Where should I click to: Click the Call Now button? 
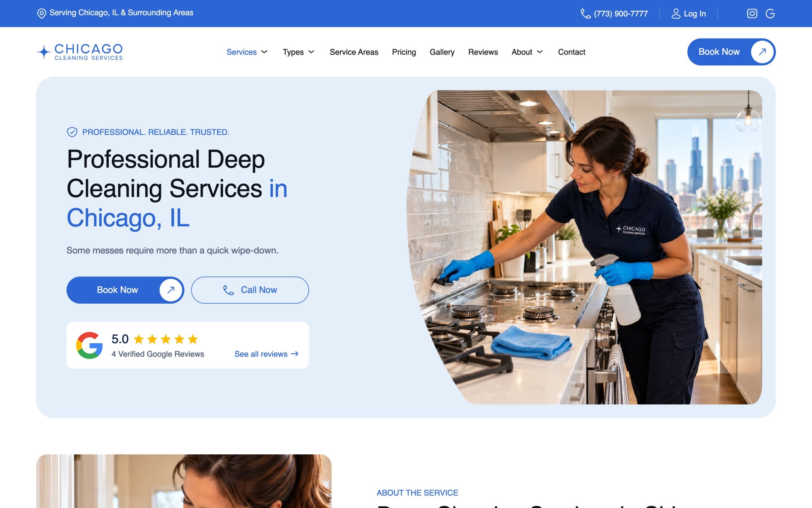pos(250,290)
